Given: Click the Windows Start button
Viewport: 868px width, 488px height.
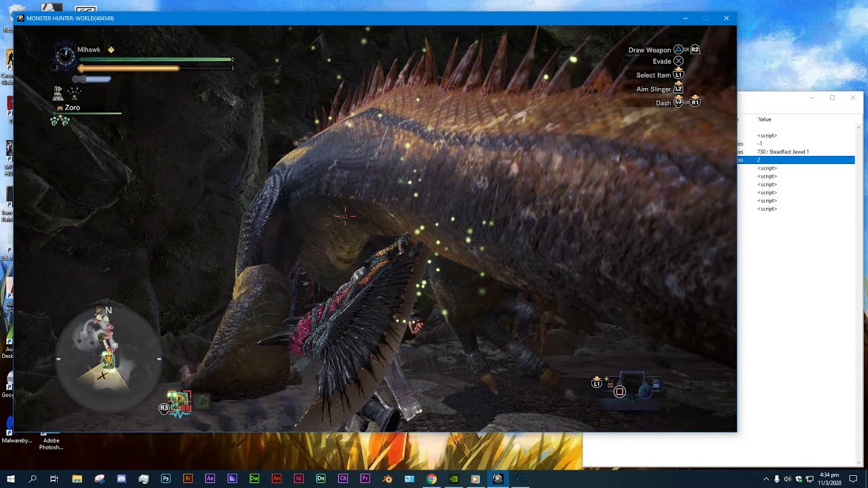Looking at the screenshot, I should tap(11, 479).
